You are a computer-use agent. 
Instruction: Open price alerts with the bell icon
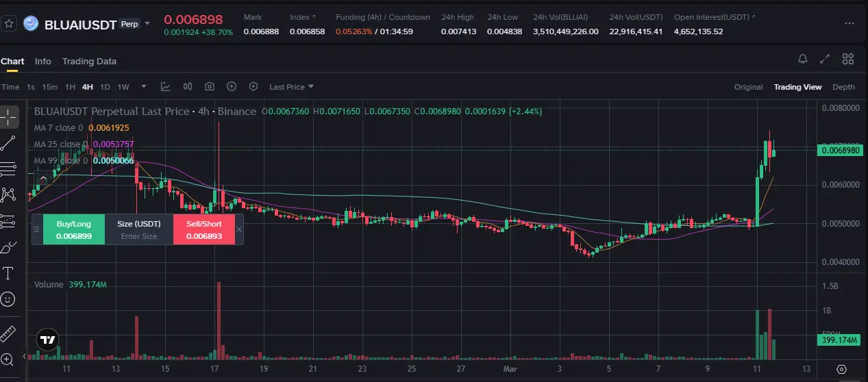tap(803, 60)
